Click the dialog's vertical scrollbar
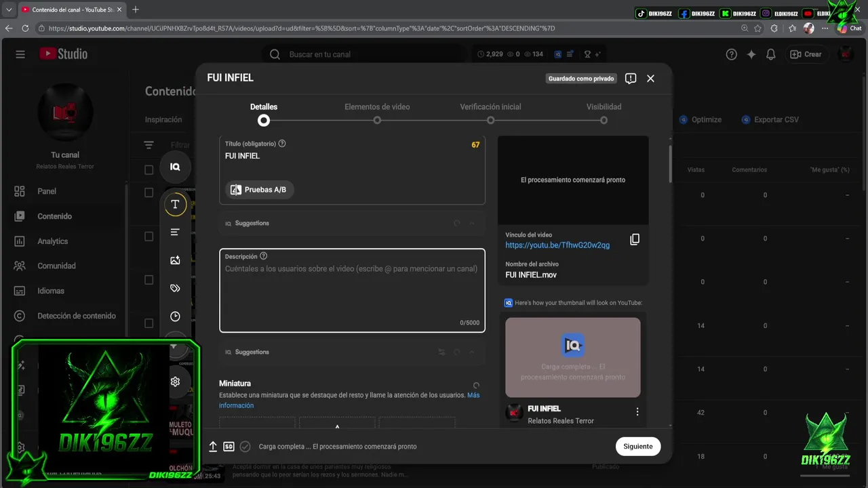 (x=671, y=163)
